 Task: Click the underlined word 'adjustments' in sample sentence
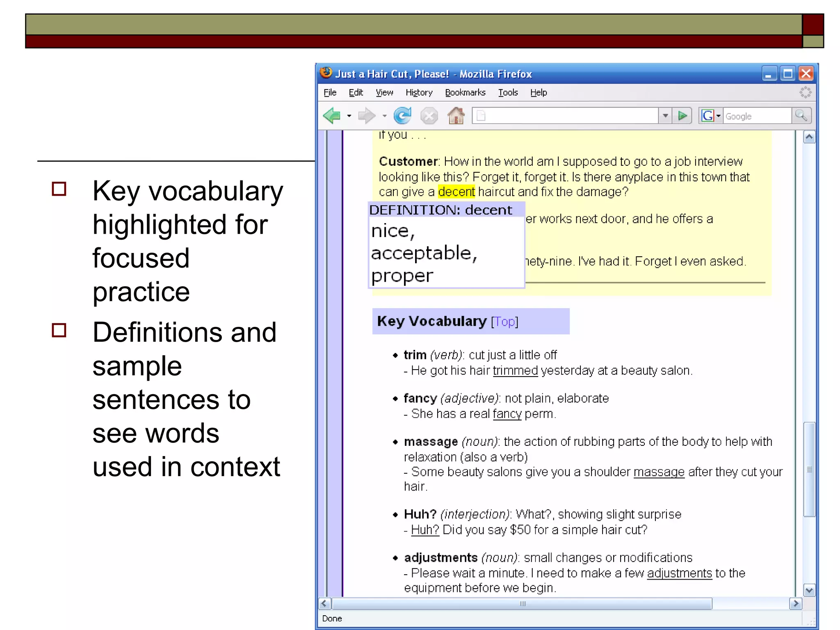click(x=680, y=573)
